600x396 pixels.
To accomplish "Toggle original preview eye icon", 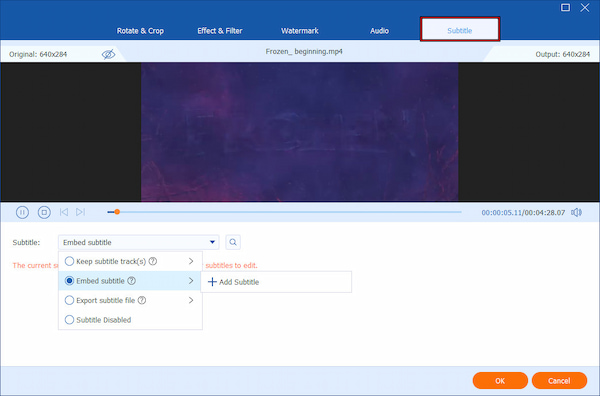I will coord(108,54).
